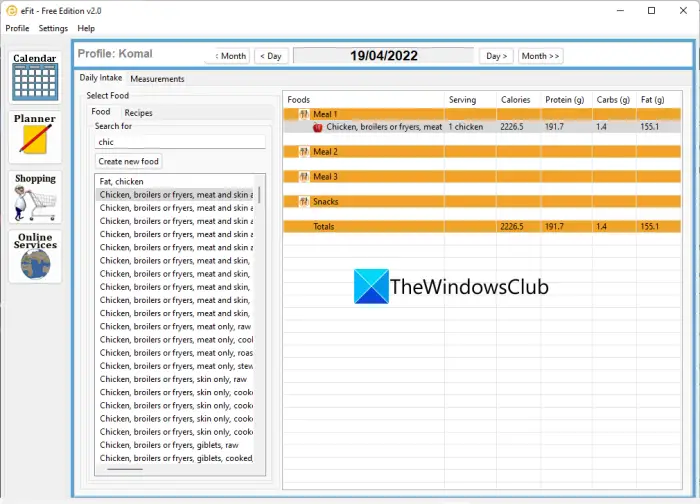This screenshot has width=700, height=504.
Task: Select the Meal 3 row
Action: coord(482,177)
